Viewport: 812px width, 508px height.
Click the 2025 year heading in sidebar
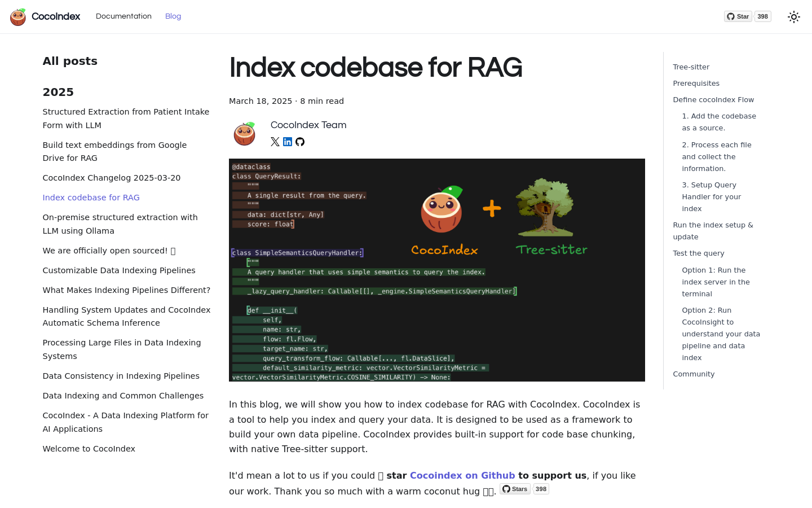(x=58, y=92)
